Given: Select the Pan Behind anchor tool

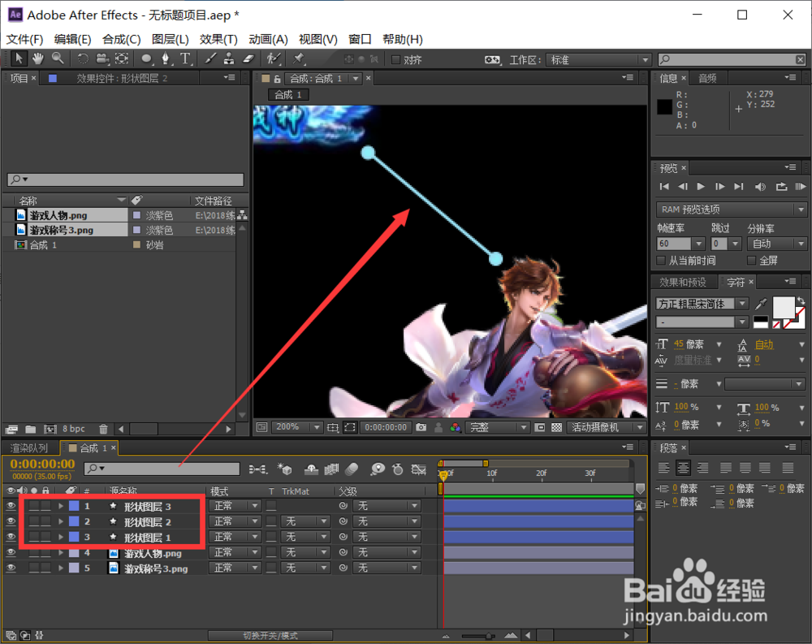Looking at the screenshot, I should click(122, 58).
